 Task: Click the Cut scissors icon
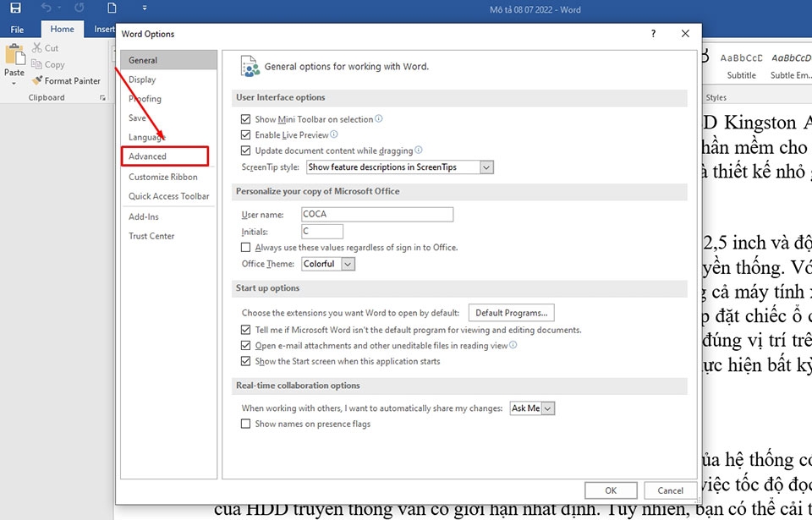[x=36, y=47]
